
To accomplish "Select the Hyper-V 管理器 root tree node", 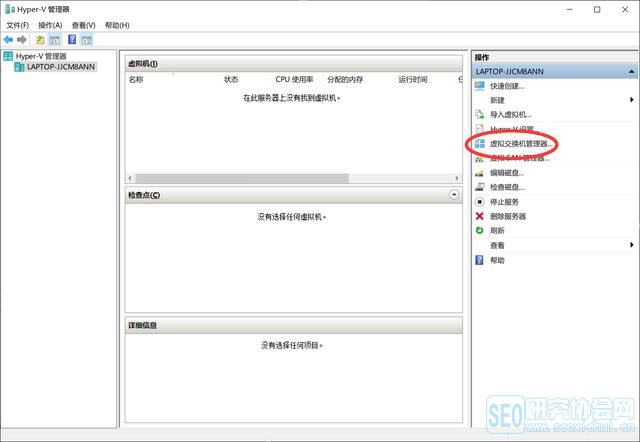I will coord(41,56).
